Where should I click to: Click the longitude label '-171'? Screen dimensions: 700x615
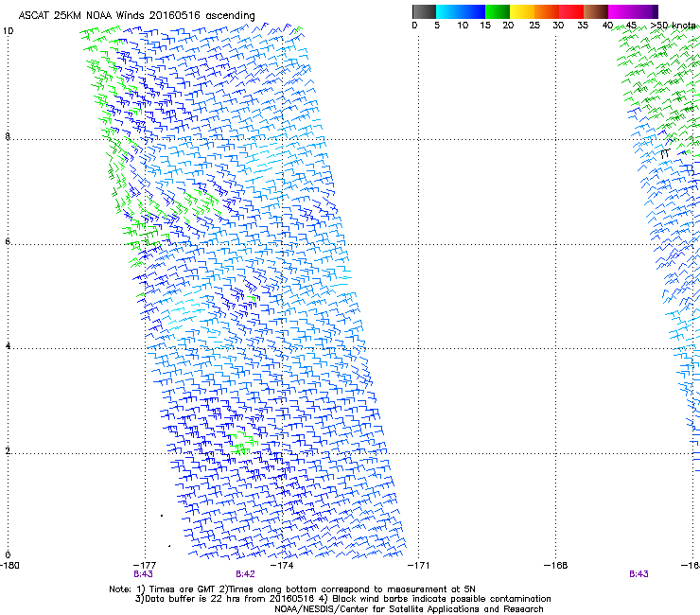coord(419,566)
